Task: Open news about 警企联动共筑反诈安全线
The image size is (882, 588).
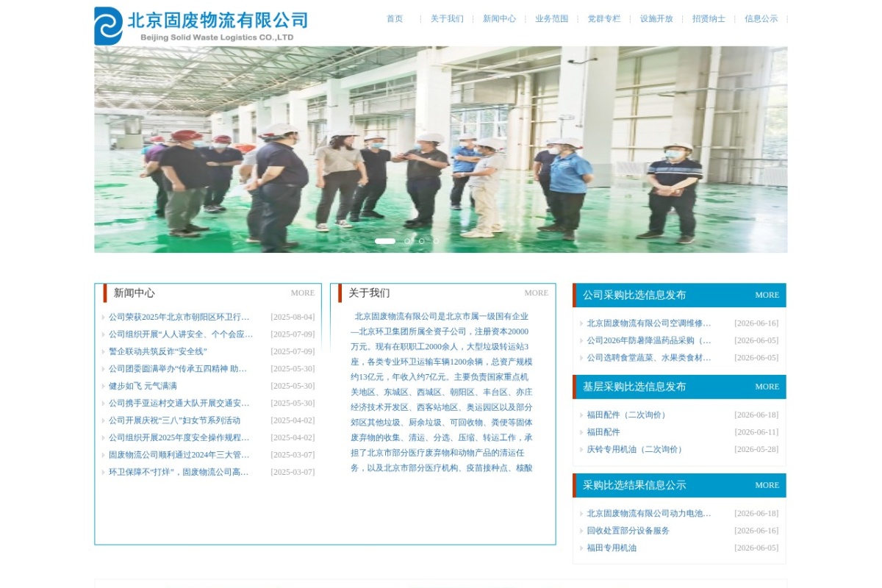Action: (158, 351)
